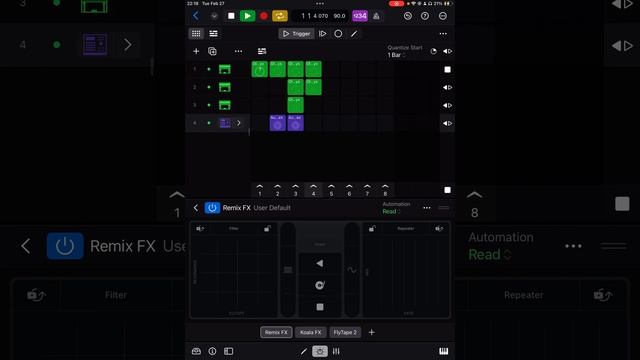
Task: Select the track 1 instrument icon
Action: point(224,69)
